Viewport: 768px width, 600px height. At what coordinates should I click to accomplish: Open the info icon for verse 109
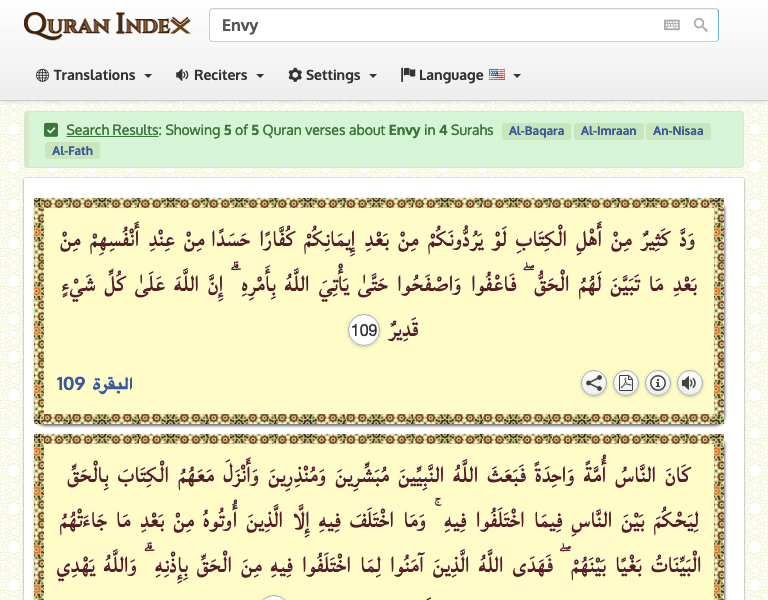click(x=658, y=383)
